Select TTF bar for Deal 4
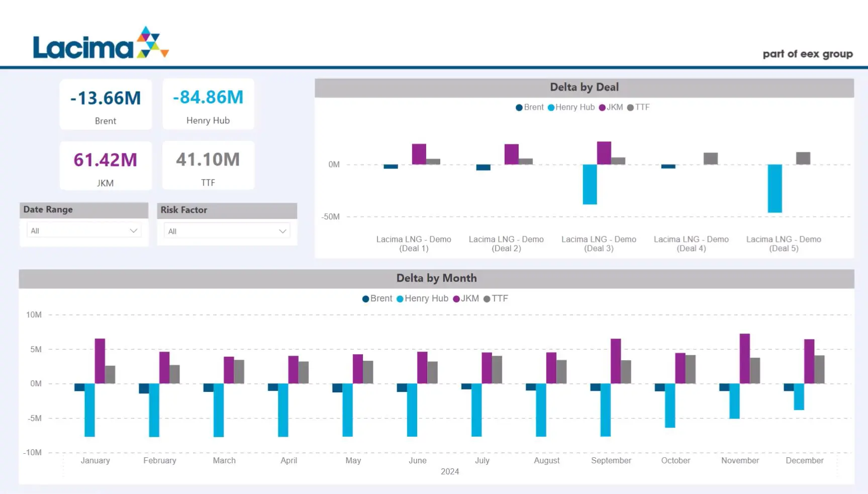 (710, 158)
